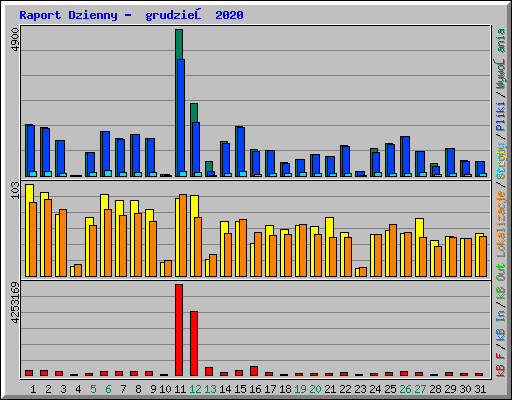Screen dimensions: 512x400
Task: Click the orange sites bar for day 1
Action: [33, 239]
